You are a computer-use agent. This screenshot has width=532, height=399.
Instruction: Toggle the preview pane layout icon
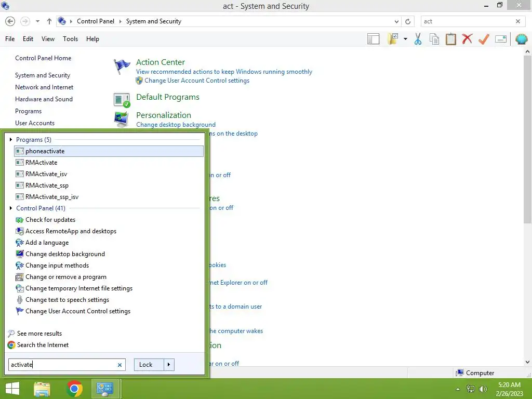(373, 39)
